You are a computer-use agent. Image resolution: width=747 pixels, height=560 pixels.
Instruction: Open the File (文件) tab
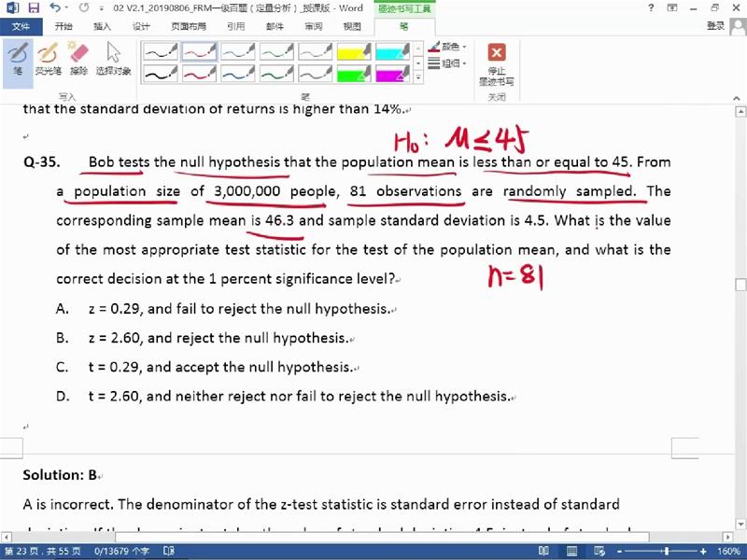[x=21, y=26]
